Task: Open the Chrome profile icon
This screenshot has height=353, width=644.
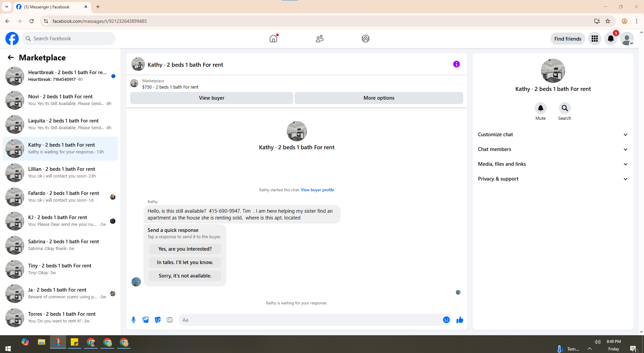Action: 624,21
